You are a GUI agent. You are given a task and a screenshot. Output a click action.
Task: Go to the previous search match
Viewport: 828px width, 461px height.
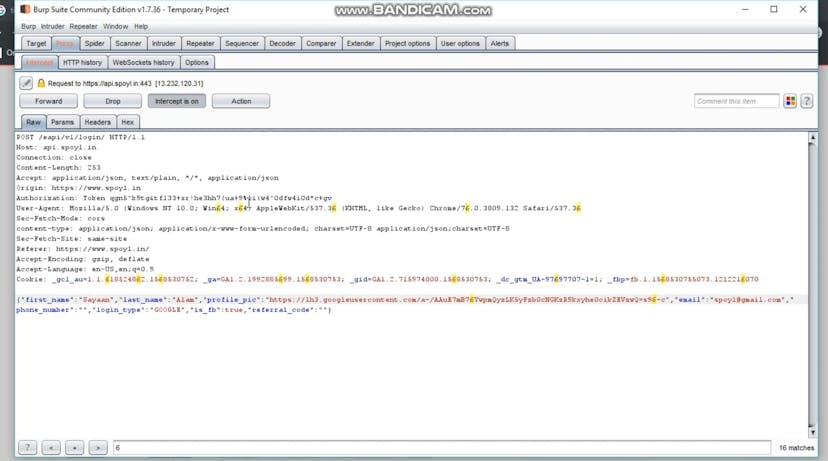tap(51, 447)
